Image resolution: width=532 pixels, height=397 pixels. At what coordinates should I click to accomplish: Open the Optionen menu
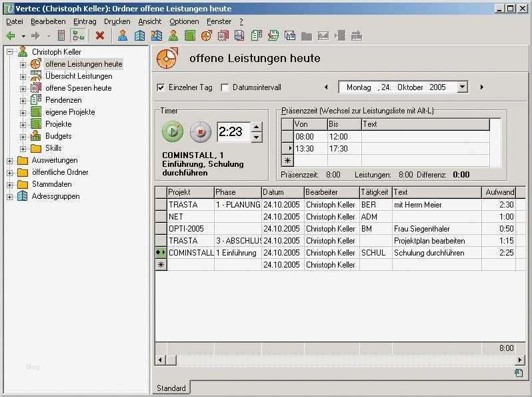pyautogui.click(x=184, y=21)
